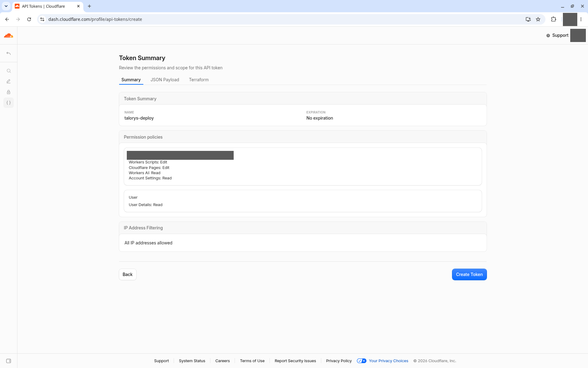The image size is (588, 368).
Task: Click the Cloudflare logo icon
Action: click(x=9, y=36)
